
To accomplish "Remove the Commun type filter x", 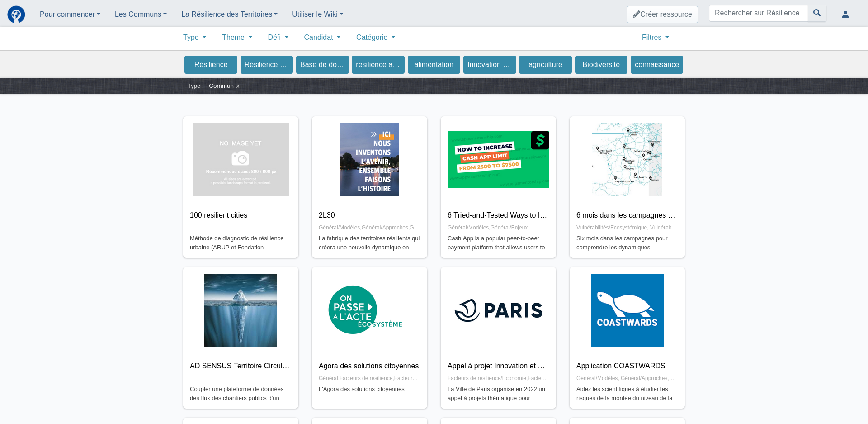I will [238, 86].
